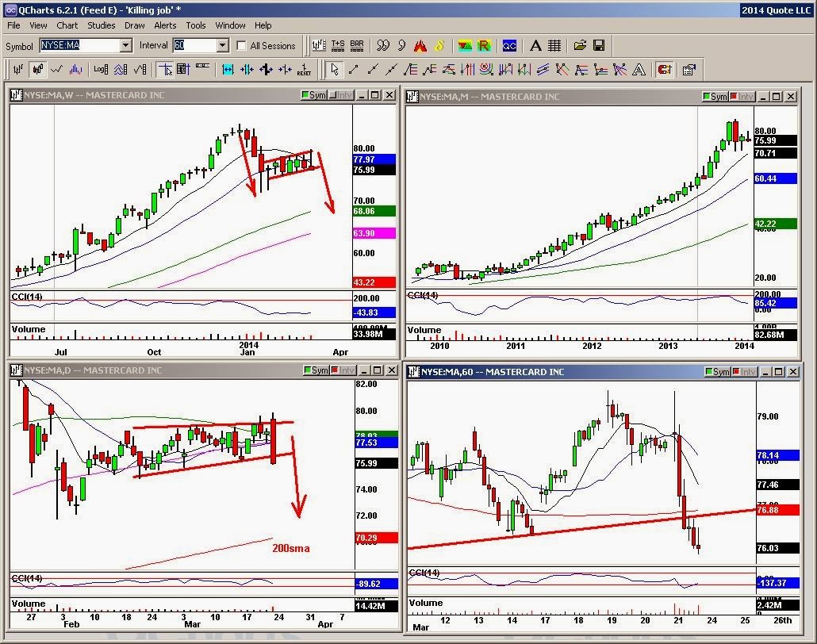Toggle Sym link in weekly chart window
This screenshot has width=817, height=644.
pos(313,95)
